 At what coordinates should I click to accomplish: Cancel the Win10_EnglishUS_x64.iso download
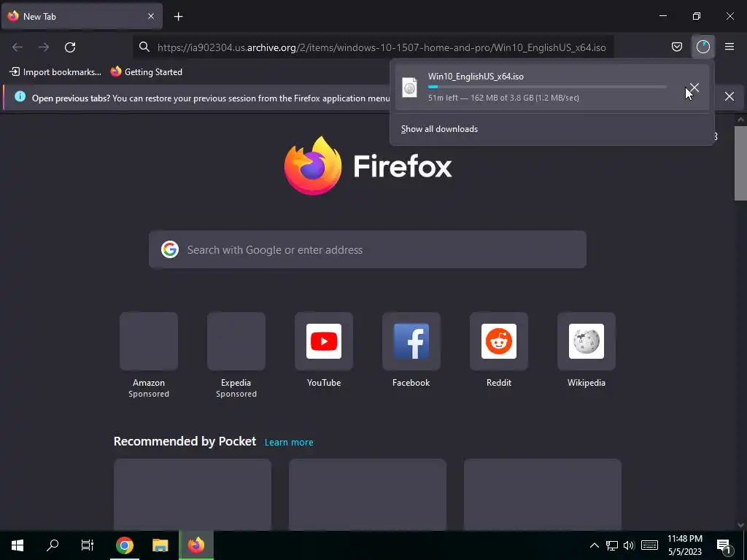(x=694, y=87)
